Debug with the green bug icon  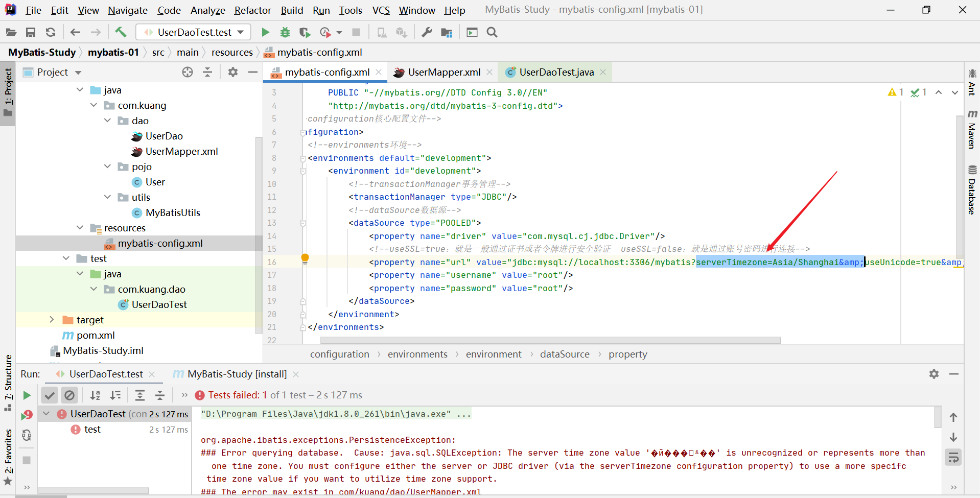[285, 32]
